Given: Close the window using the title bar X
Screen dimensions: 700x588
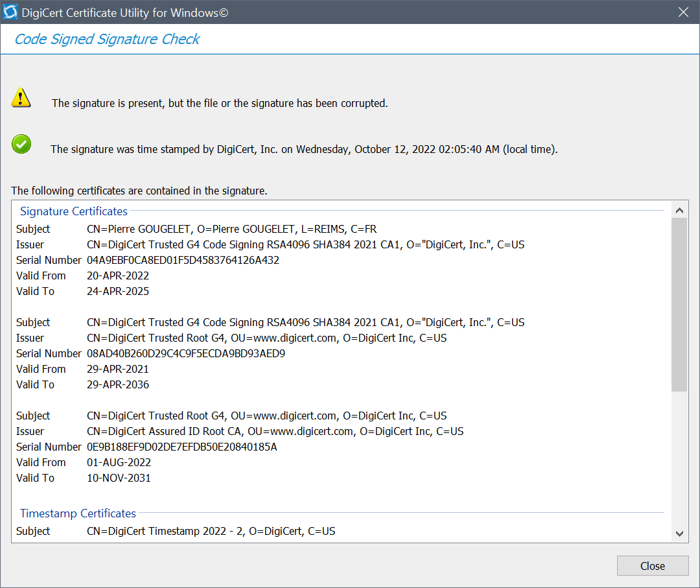Looking at the screenshot, I should point(682,12).
